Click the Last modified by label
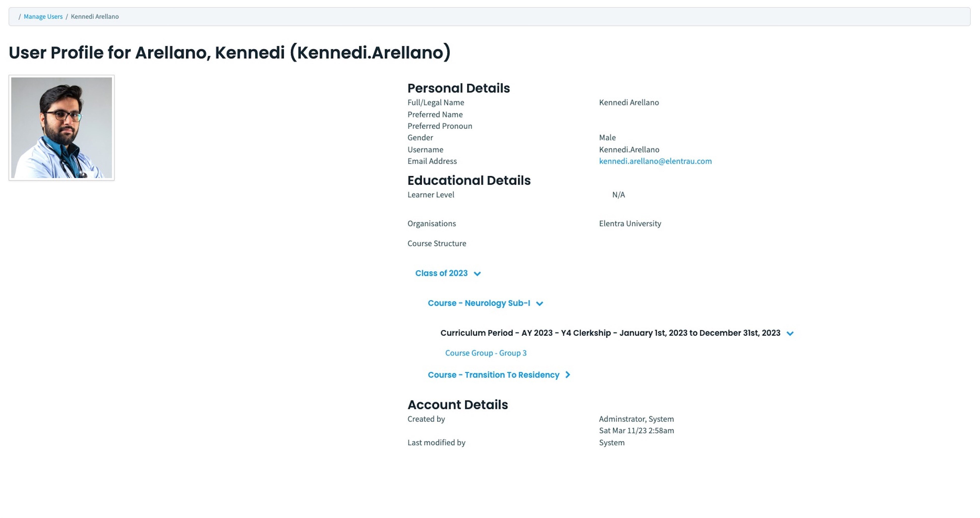Image resolution: width=980 pixels, height=518 pixels. point(436,442)
